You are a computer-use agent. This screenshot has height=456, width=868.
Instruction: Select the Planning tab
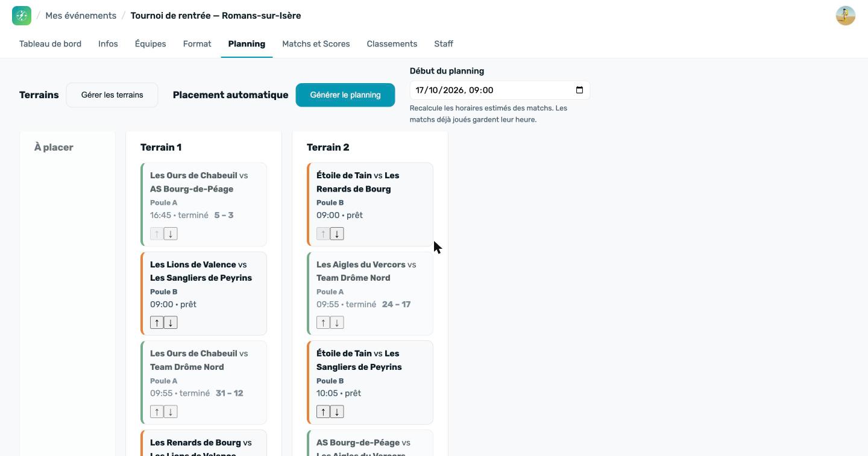pos(247,44)
